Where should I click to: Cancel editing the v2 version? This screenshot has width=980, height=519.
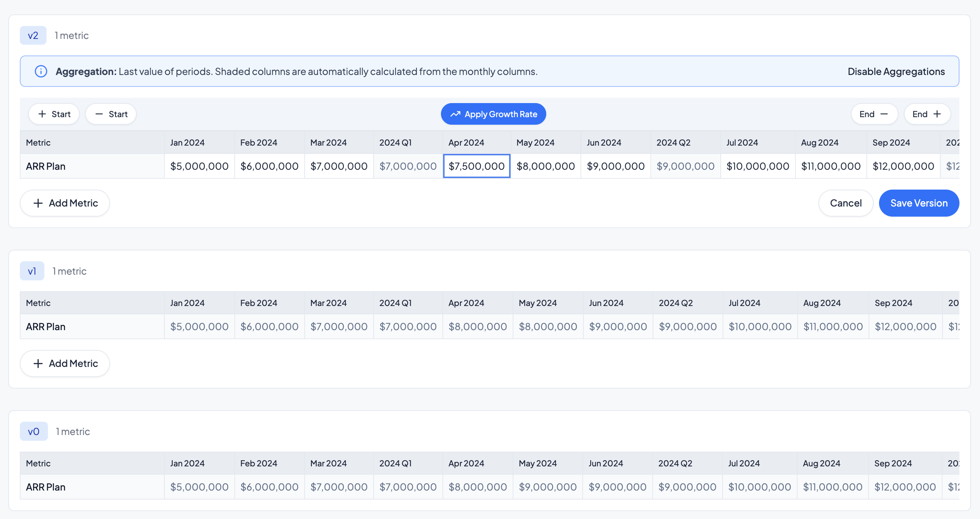pyautogui.click(x=845, y=203)
